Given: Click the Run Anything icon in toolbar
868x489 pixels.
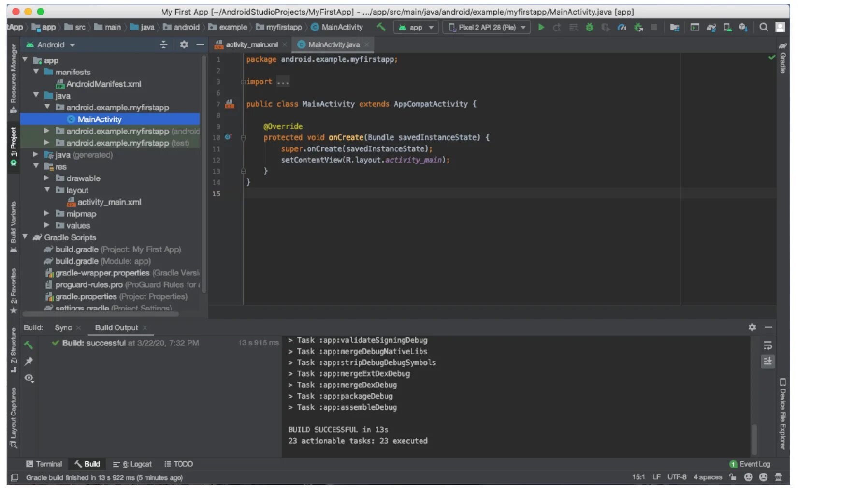Looking at the screenshot, I should pos(694,27).
